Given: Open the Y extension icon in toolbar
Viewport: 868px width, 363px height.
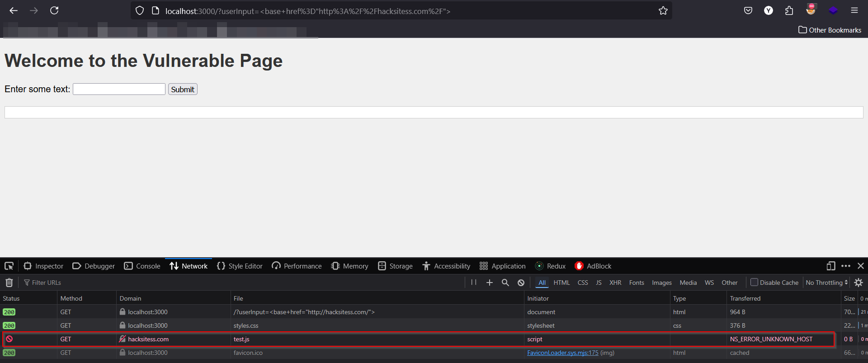Looking at the screenshot, I should tap(769, 10).
